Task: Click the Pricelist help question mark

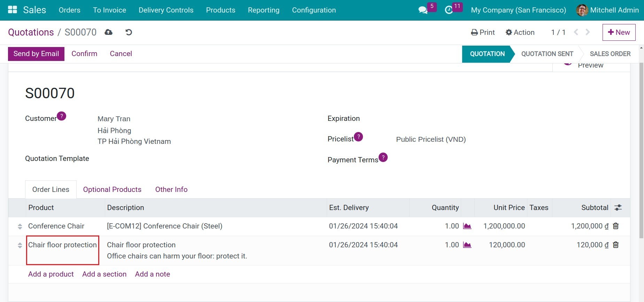Action: 358,137
